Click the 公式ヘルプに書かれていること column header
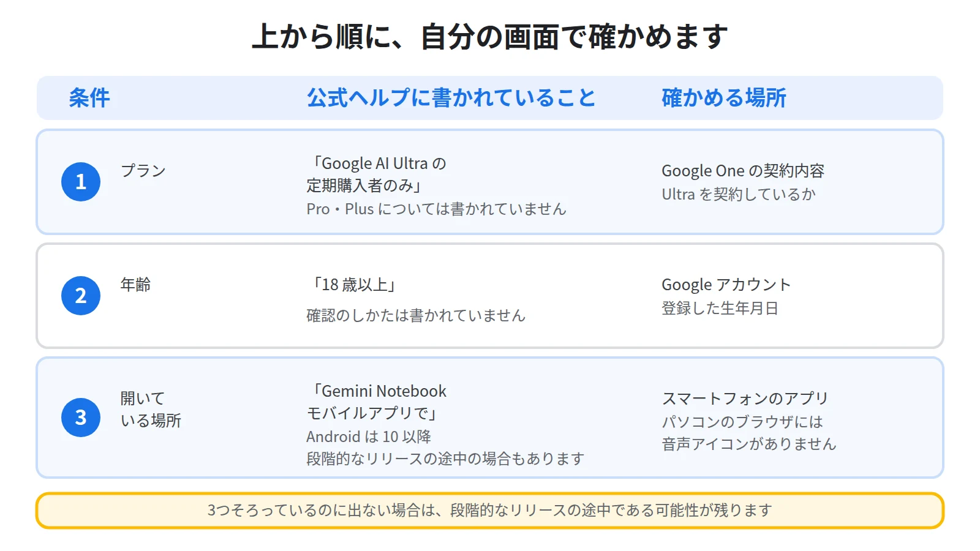This screenshot has width=980, height=551. pyautogui.click(x=451, y=98)
